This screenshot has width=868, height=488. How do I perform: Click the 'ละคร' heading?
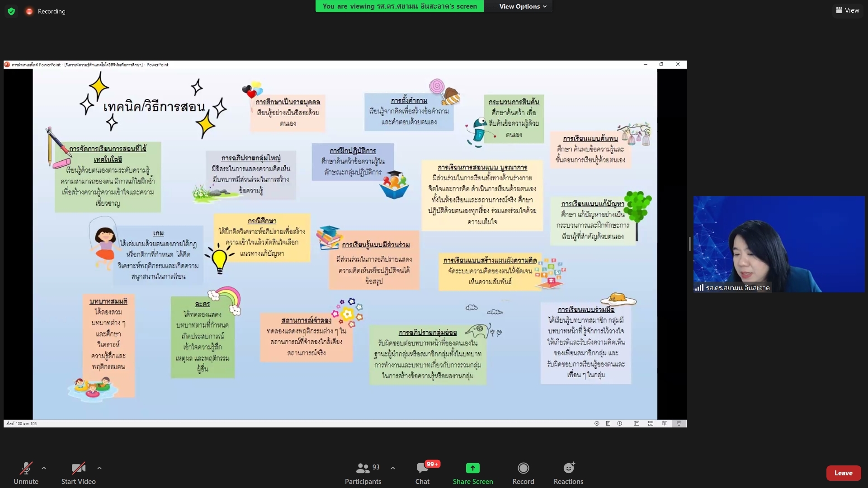[203, 304]
